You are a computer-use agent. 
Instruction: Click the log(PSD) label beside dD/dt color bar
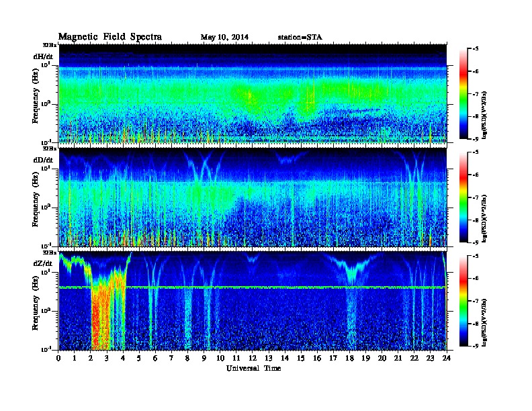(484, 218)
